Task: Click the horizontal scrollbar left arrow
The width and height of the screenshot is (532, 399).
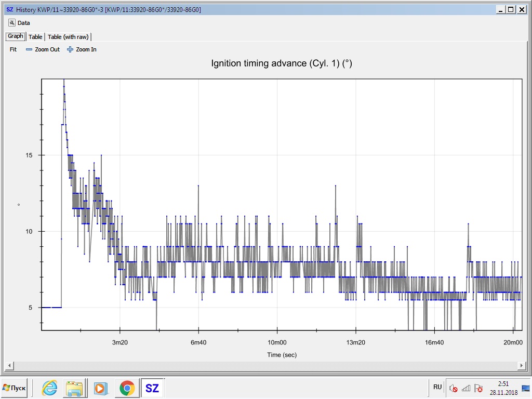Action: pyautogui.click(x=9, y=365)
